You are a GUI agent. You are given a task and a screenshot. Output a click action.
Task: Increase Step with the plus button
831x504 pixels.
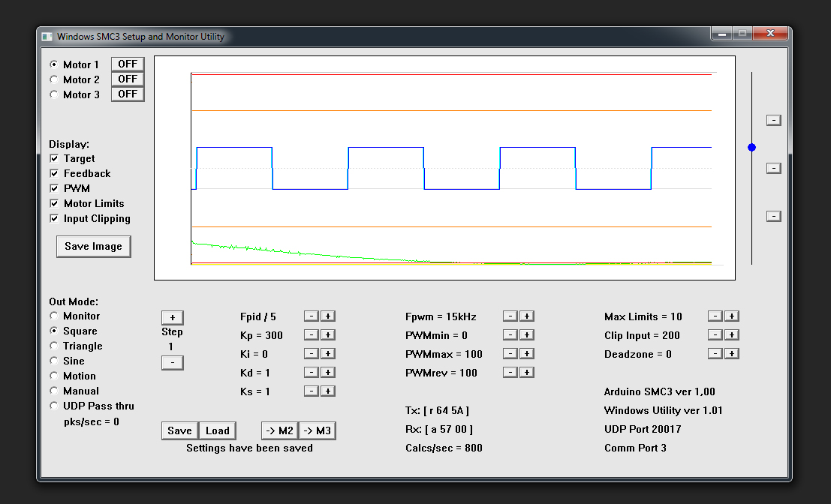172,317
